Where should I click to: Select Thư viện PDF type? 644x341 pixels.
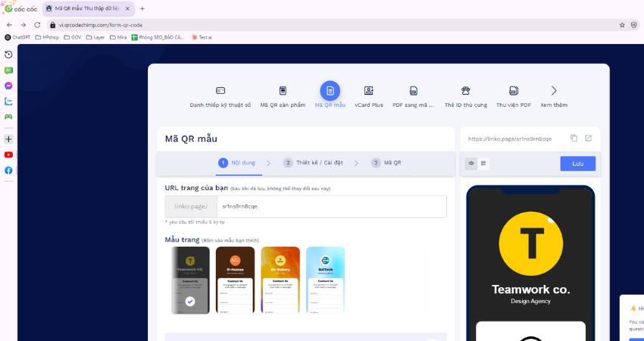point(514,97)
